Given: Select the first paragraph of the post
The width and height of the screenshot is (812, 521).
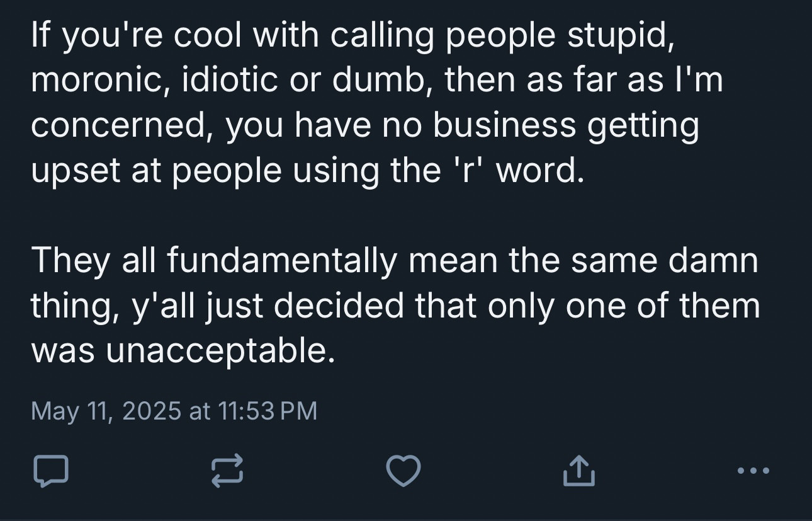Looking at the screenshot, I should (377, 102).
